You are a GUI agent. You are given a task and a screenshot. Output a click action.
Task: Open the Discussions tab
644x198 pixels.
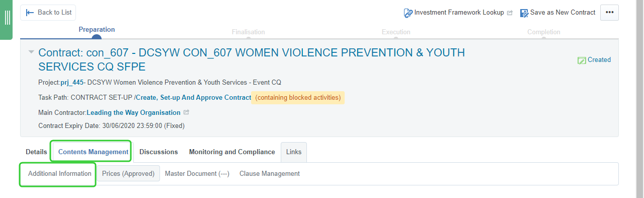158,152
